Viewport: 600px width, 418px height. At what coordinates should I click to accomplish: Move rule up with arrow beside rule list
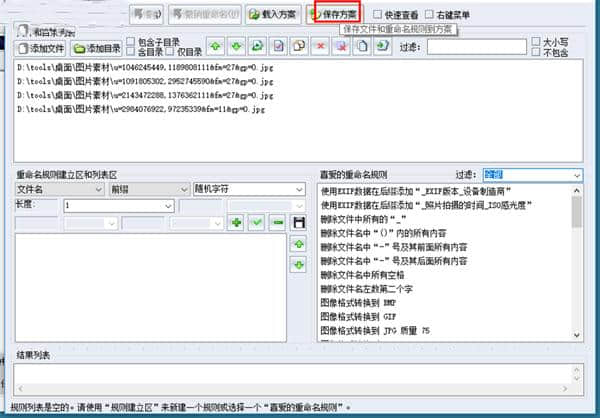pos(298,244)
